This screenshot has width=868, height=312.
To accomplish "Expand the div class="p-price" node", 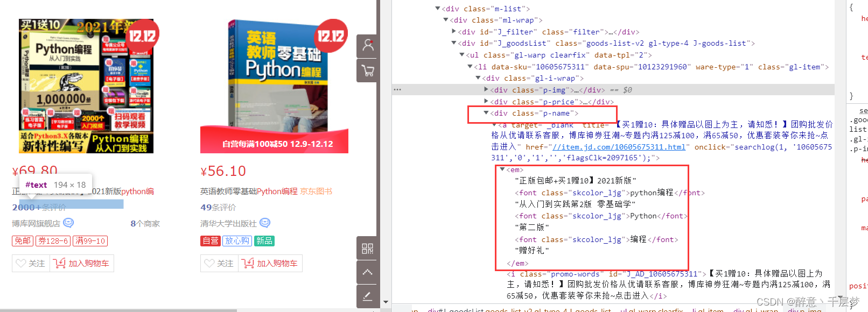I will (486, 101).
